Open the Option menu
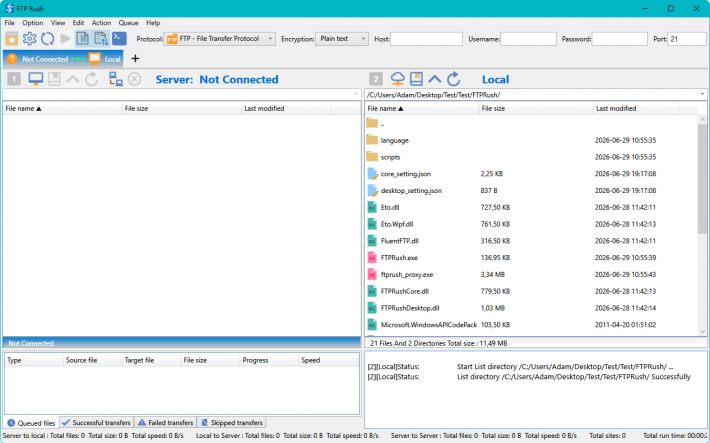The height and width of the screenshot is (443, 710). (33, 23)
